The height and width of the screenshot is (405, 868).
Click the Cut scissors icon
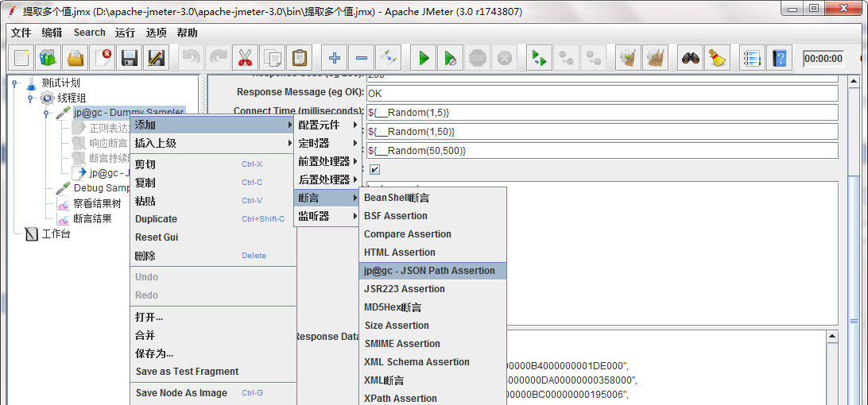pos(246,57)
